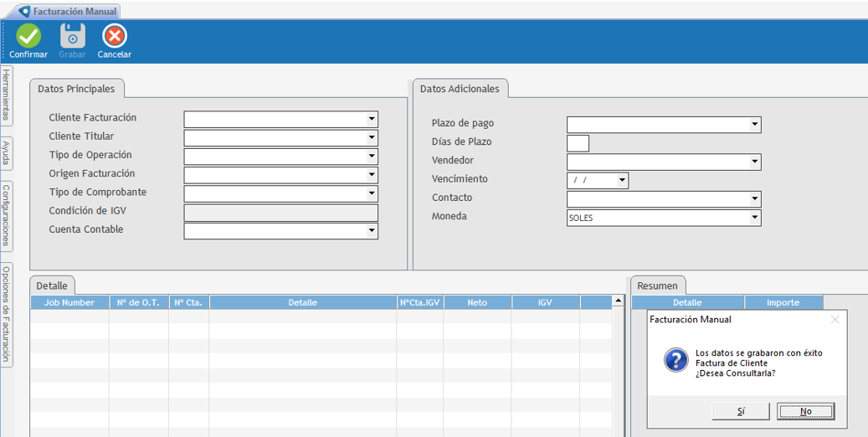868x437 pixels.
Task: Click the Sí button in the dialog
Action: click(741, 412)
